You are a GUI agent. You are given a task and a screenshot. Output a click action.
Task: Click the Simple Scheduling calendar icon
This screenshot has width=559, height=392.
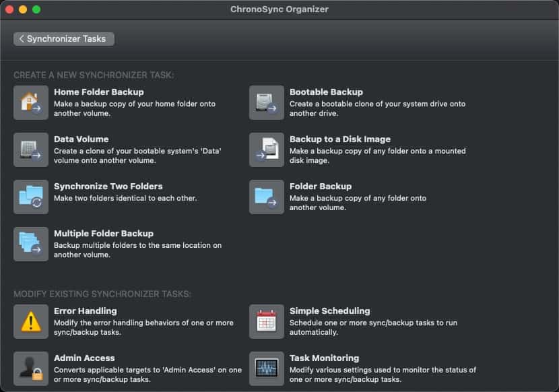click(x=267, y=321)
